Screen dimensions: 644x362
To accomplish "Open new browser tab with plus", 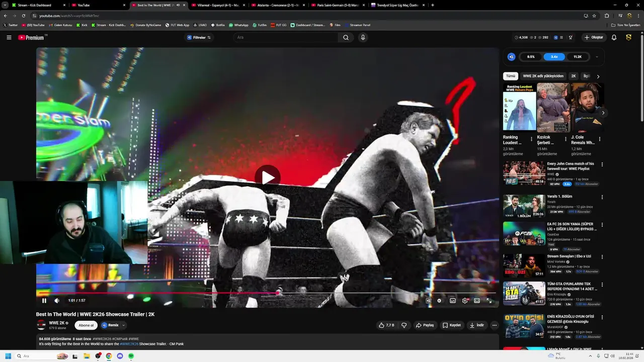I will 433,5.
